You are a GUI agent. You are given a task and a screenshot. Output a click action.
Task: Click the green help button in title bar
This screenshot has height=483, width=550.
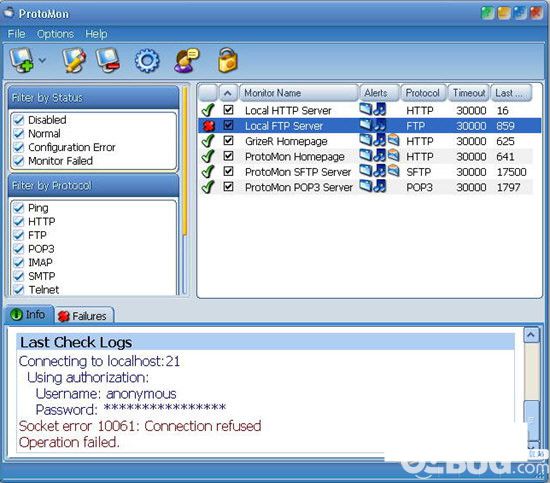488,13
